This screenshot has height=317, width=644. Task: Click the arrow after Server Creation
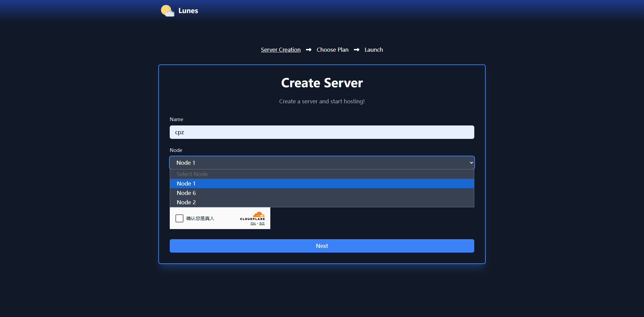click(309, 50)
